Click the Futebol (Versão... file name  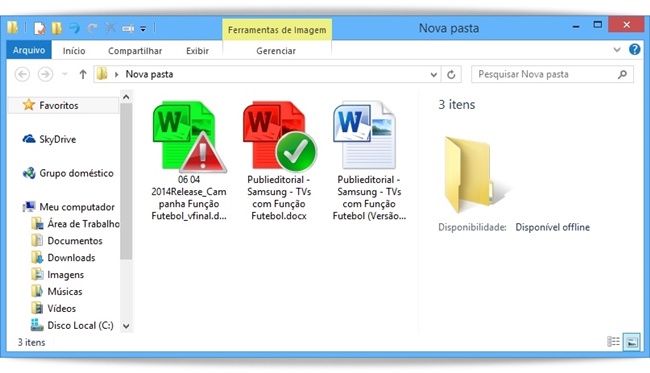point(369,198)
